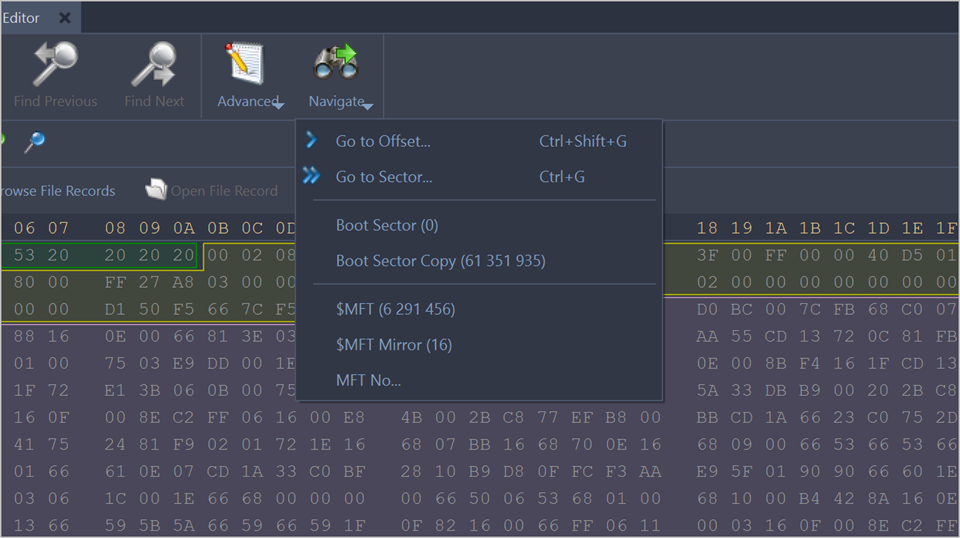Screen dimensions: 960x538
Task: Jump to Boot Sector (0)
Action: coord(387,225)
